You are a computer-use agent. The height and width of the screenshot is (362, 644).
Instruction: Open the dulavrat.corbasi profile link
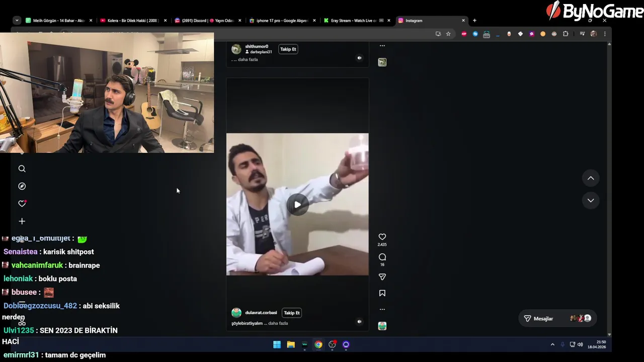261,313
